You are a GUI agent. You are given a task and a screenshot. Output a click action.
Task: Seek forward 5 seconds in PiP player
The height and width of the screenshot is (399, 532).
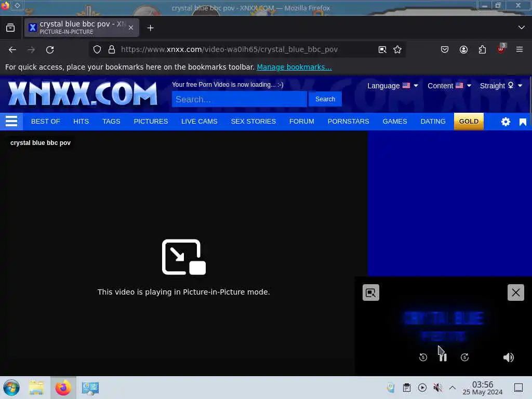coord(465,357)
